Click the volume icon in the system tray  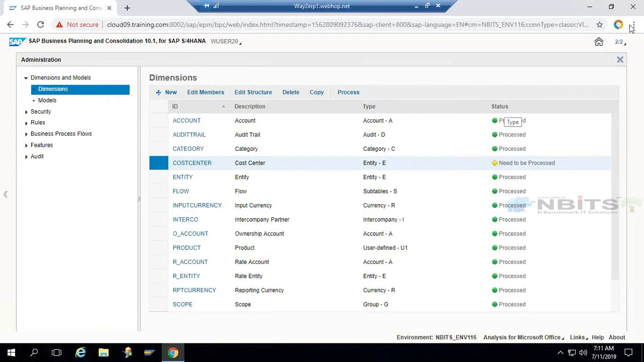[583, 353]
